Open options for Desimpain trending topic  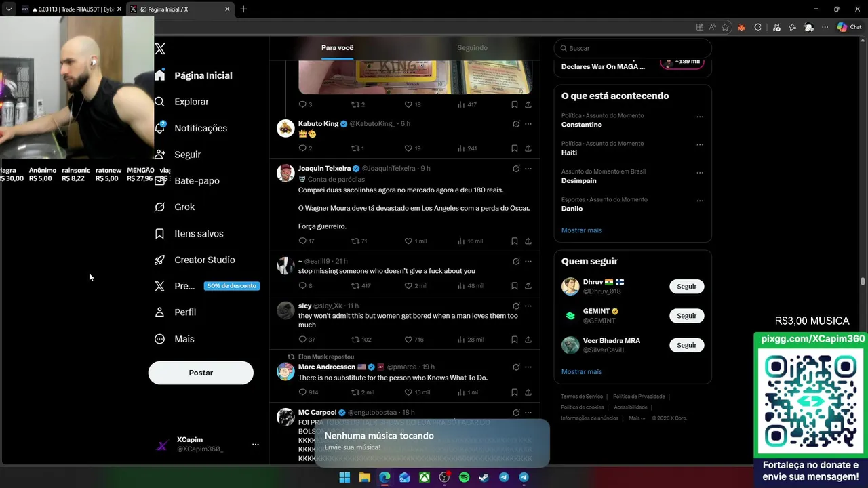(700, 173)
